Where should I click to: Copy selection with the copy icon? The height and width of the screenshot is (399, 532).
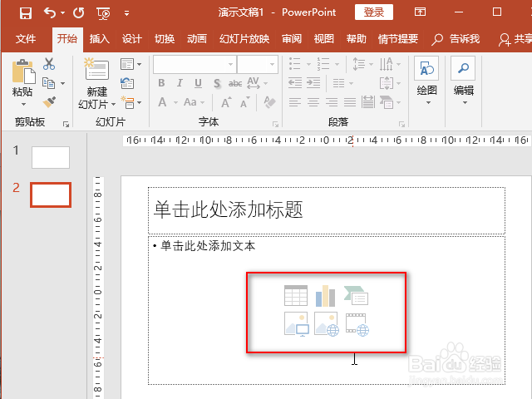point(49,83)
